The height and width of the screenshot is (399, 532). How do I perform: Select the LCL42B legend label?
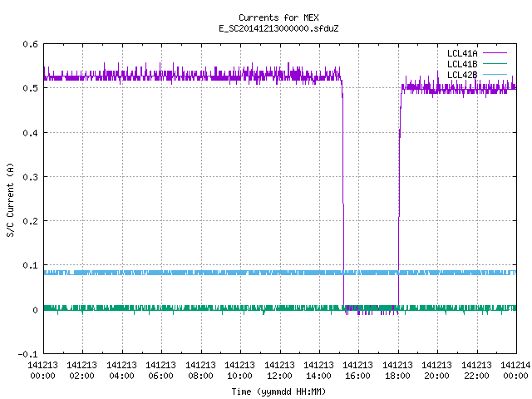[462, 75]
